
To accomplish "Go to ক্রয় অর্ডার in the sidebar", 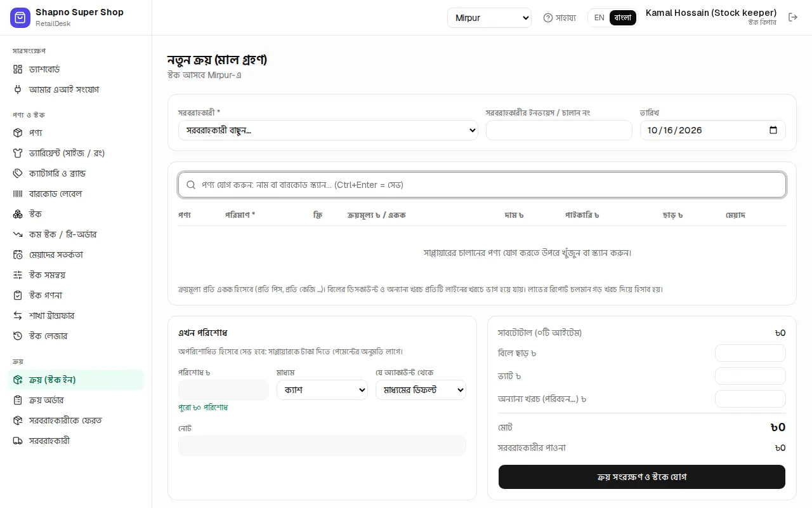I will (76, 400).
